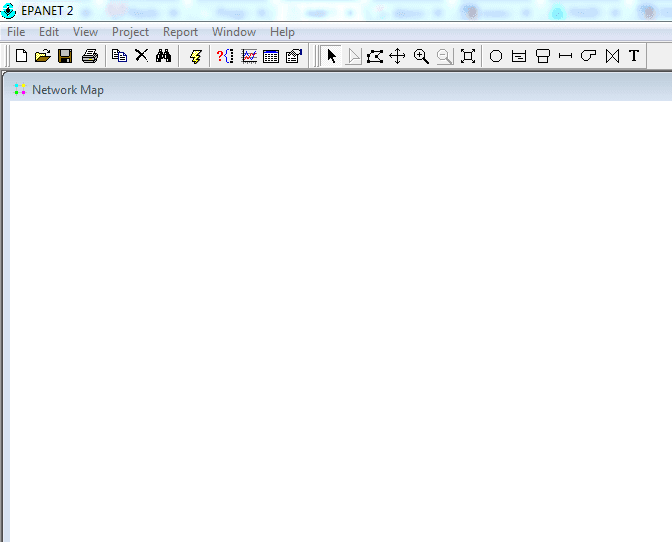Pick the Select Vertex tool
The width and height of the screenshot is (672, 542).
tap(354, 56)
